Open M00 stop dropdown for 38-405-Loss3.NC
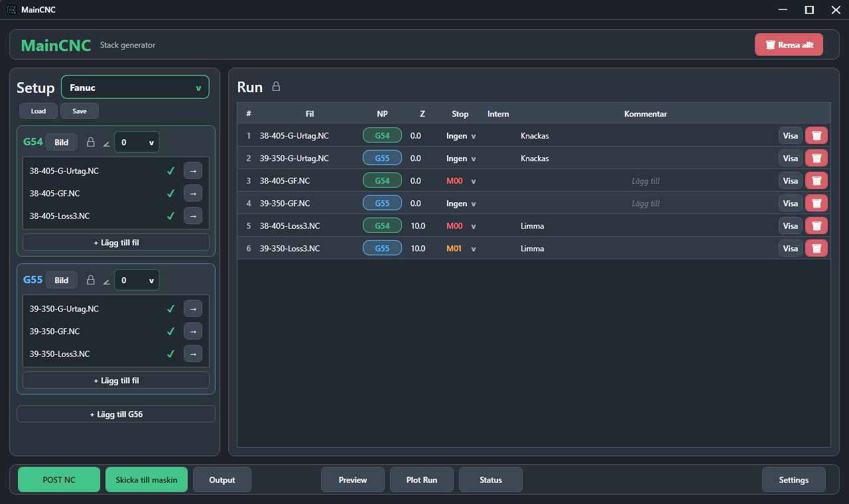Image resolution: width=849 pixels, height=504 pixels. tap(461, 226)
